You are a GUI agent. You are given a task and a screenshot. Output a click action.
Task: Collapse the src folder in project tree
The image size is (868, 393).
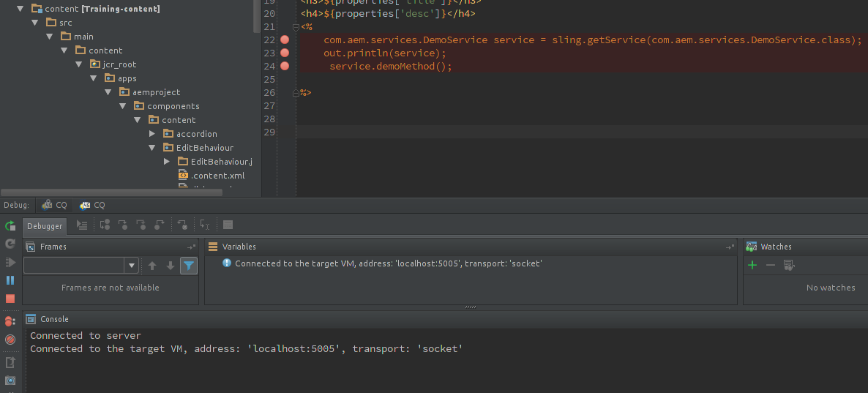35,23
